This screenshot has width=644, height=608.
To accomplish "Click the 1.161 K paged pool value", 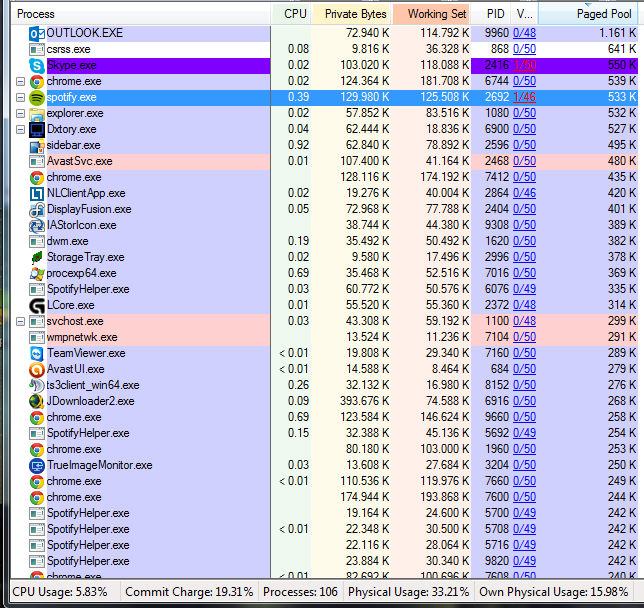I will point(618,33).
